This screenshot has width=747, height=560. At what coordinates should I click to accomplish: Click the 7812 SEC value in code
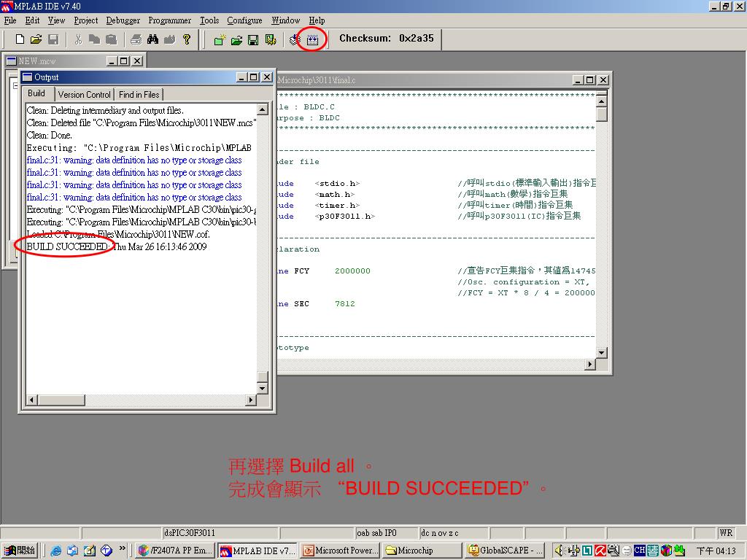pyautogui.click(x=345, y=304)
